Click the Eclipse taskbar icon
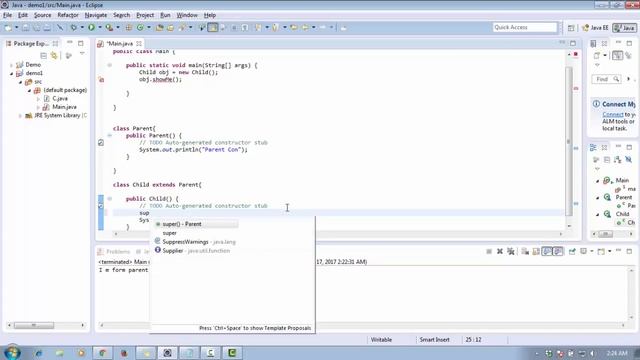The height and width of the screenshot is (360, 640). (x=167, y=353)
